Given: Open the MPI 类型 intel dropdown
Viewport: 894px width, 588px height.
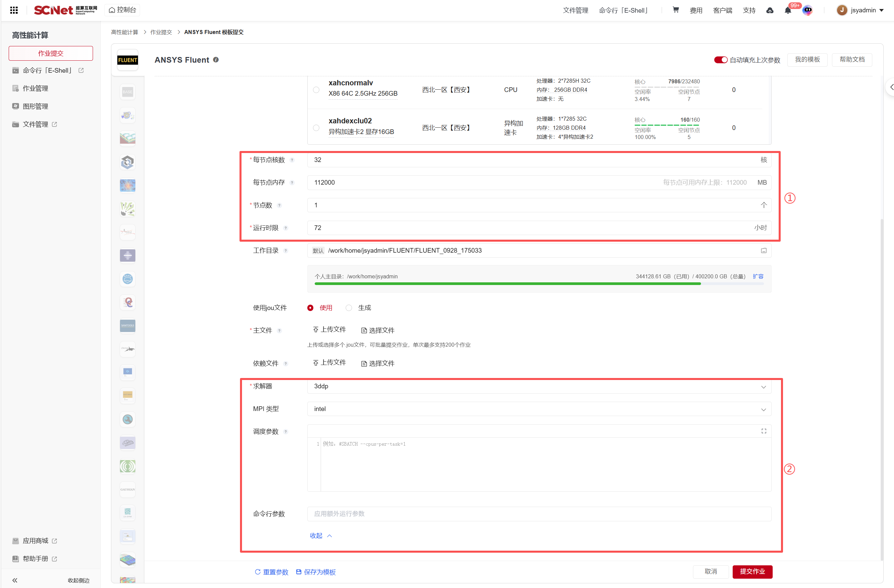Looking at the screenshot, I should point(539,409).
